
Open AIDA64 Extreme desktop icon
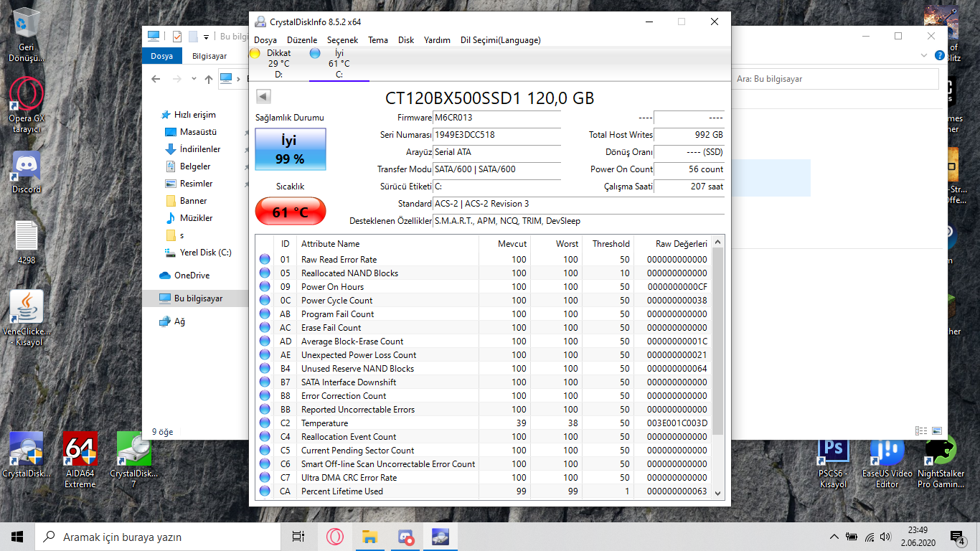(x=80, y=460)
